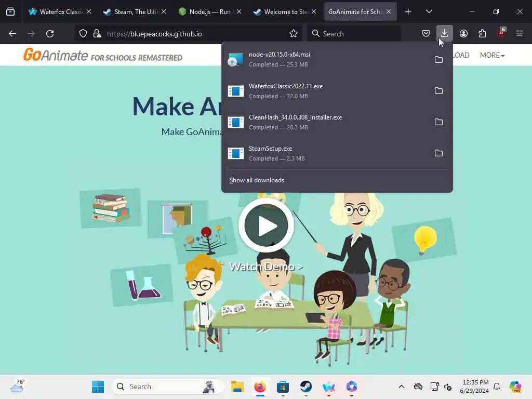The width and height of the screenshot is (532, 399).
Task: Open Firefox from the taskbar
Action: tap(260, 387)
